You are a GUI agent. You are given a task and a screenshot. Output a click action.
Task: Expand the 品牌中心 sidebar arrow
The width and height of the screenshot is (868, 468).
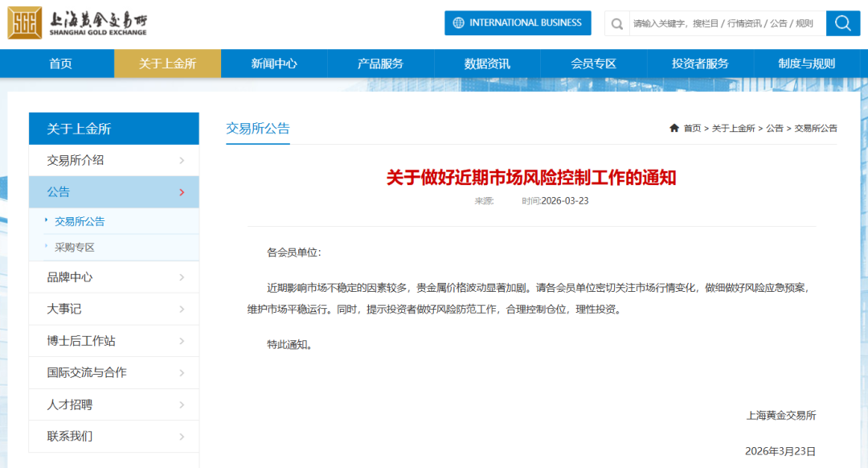click(x=182, y=277)
